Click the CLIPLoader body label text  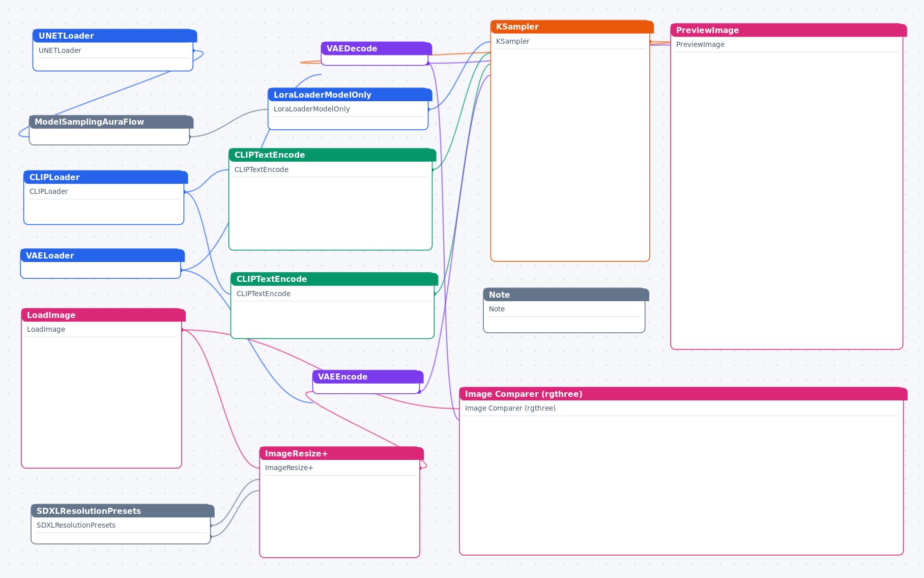[x=48, y=191]
